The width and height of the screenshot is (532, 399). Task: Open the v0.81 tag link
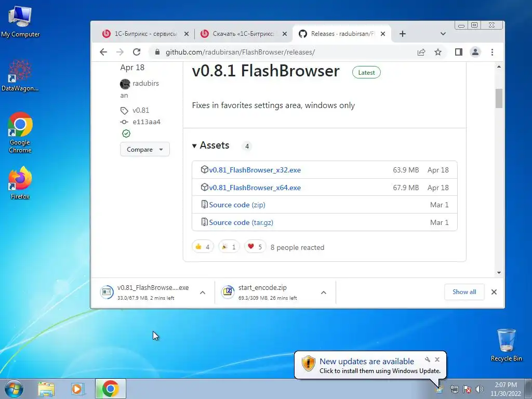point(141,110)
